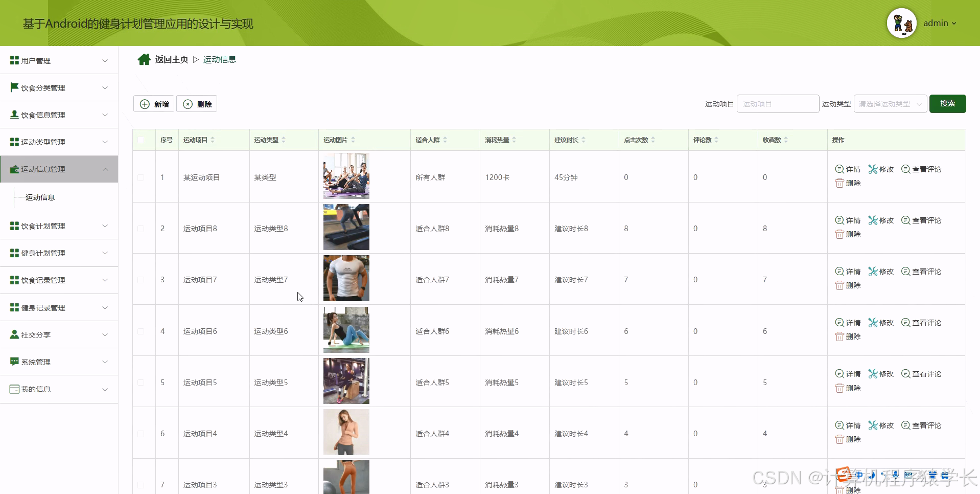This screenshot has width=980, height=494.
Task: Click 删除 for row 运动项目4
Action: [848, 439]
